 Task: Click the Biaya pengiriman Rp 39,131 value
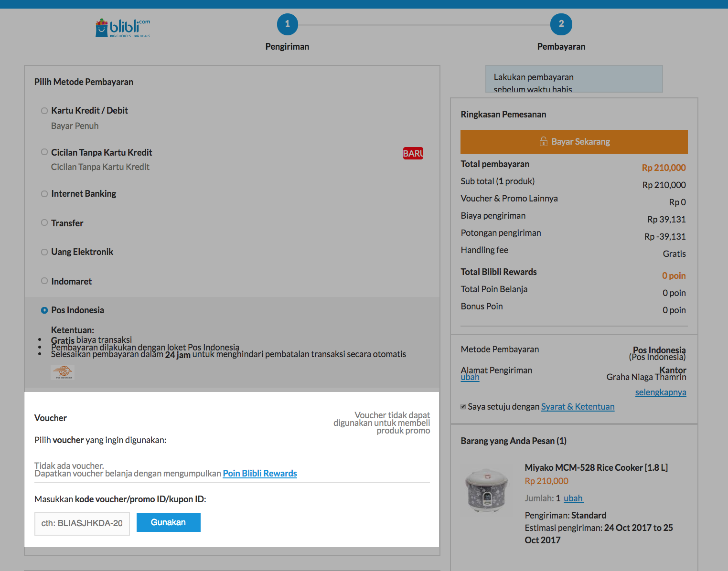click(x=666, y=219)
